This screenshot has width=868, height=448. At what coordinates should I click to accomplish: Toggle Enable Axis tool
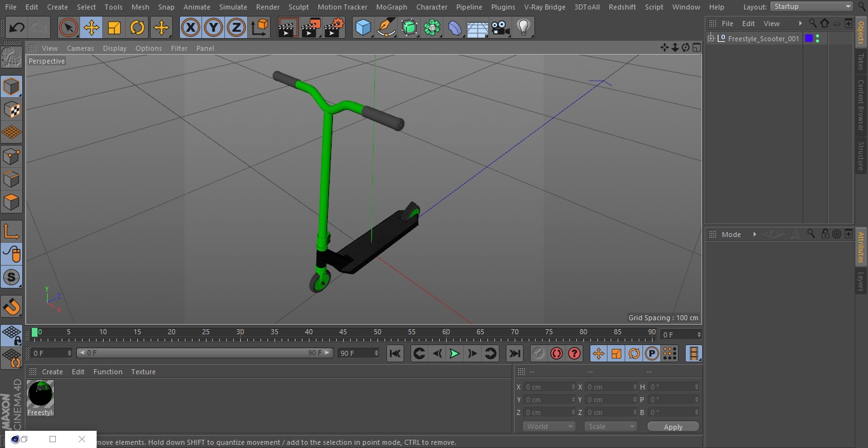click(x=11, y=231)
